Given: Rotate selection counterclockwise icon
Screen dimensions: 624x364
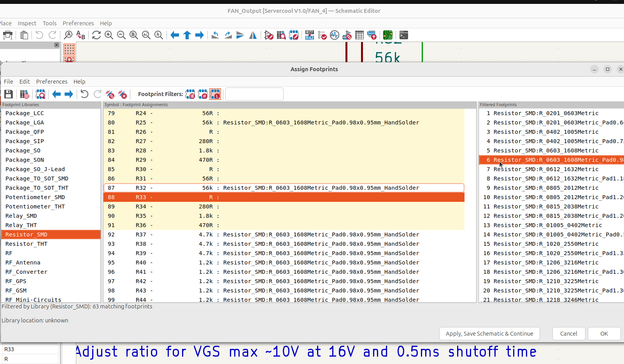Looking at the screenshot, I should [215, 35].
